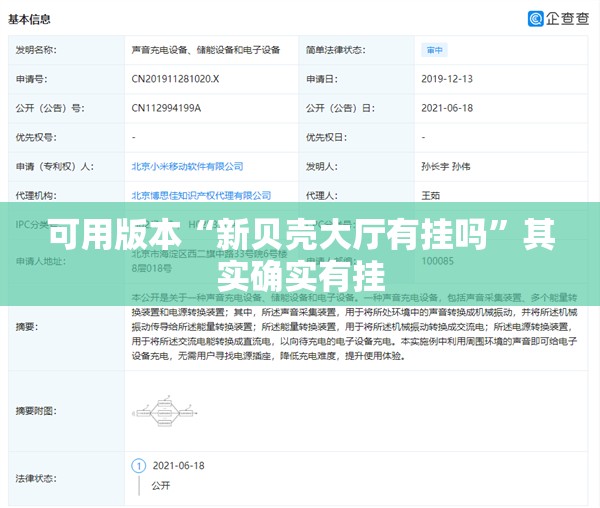
Task: Click the abstract paragraph text
Action: [354, 327]
